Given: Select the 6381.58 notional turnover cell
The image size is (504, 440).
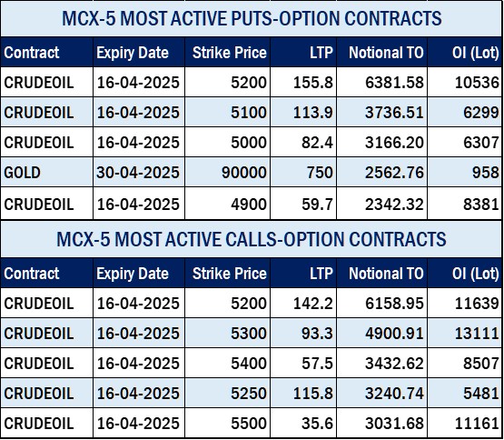Looking at the screenshot, I should tap(381, 83).
